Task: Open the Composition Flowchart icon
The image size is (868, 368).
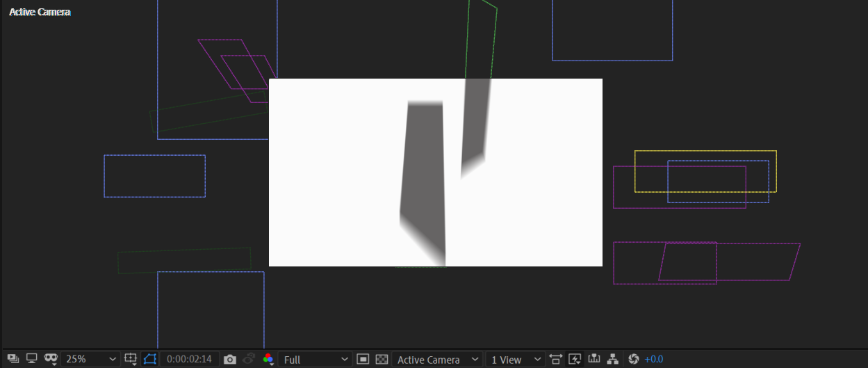Action: point(613,359)
